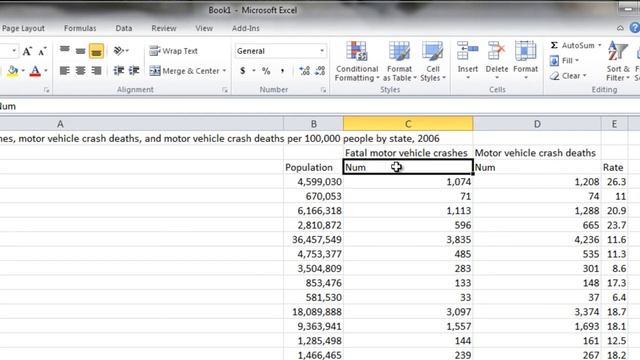This screenshot has height=360, width=640.
Task: Click the Fill Color paint bucket
Action: 13,71
